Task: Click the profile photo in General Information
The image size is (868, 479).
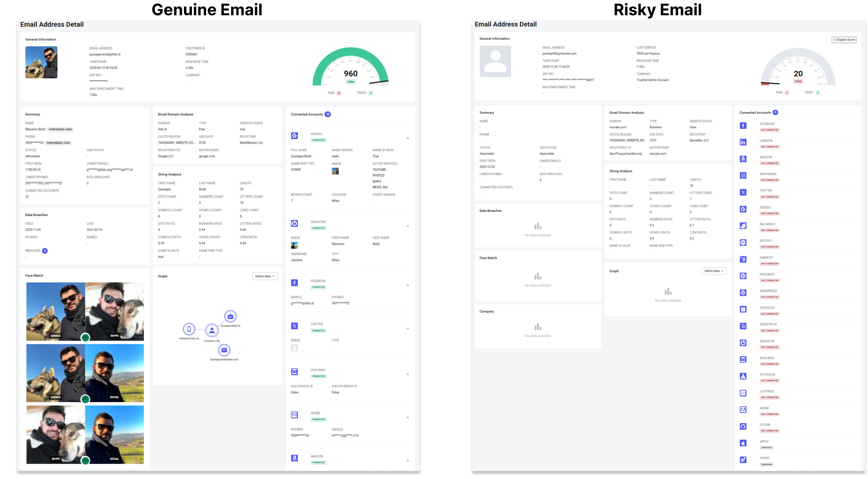Action: [41, 62]
